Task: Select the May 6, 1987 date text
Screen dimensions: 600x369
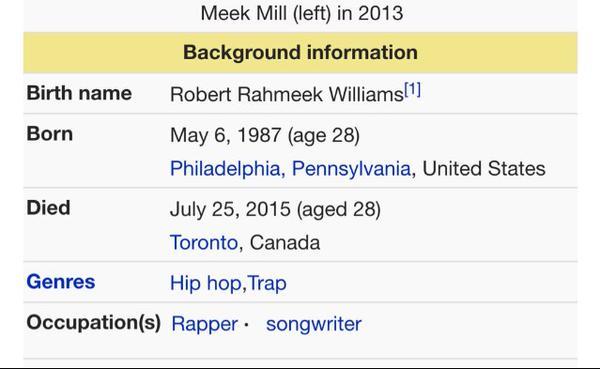Action: (x=226, y=135)
